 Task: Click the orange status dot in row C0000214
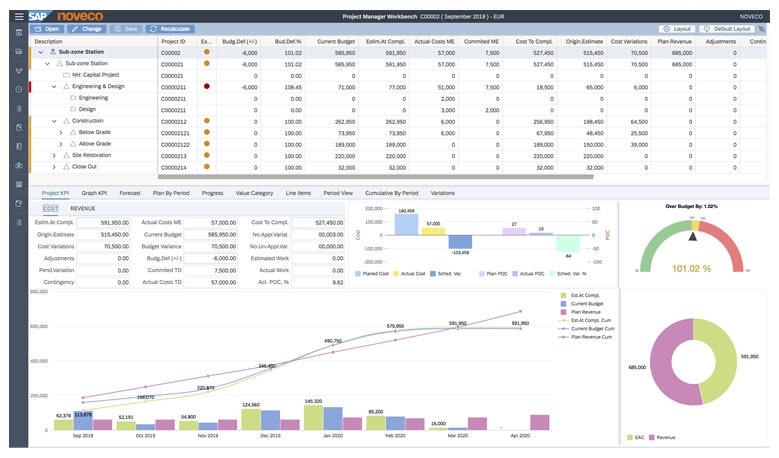(207, 167)
